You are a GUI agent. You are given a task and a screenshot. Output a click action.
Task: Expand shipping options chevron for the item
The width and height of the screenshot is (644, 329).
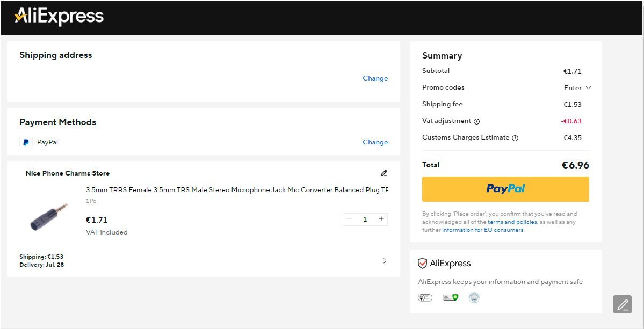coord(385,261)
